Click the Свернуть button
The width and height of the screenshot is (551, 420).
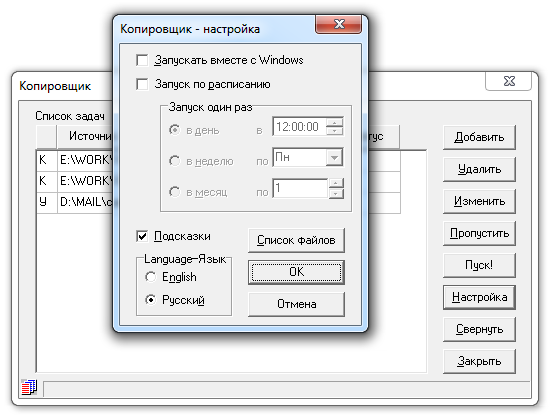pos(479,329)
